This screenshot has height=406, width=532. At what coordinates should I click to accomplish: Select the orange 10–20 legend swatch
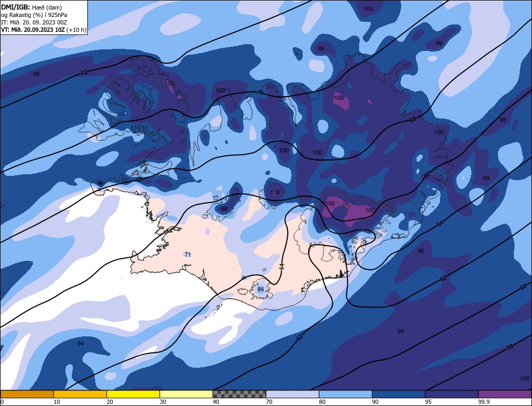(x=80, y=394)
